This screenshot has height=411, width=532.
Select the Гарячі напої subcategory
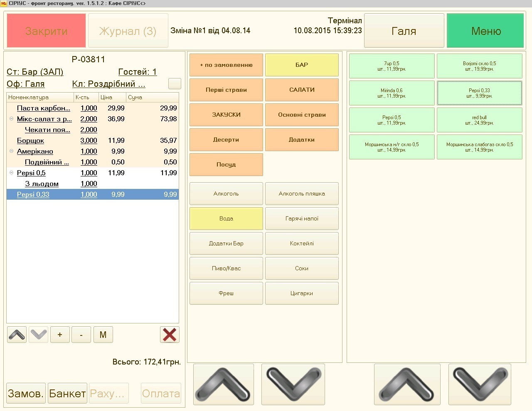(x=302, y=218)
